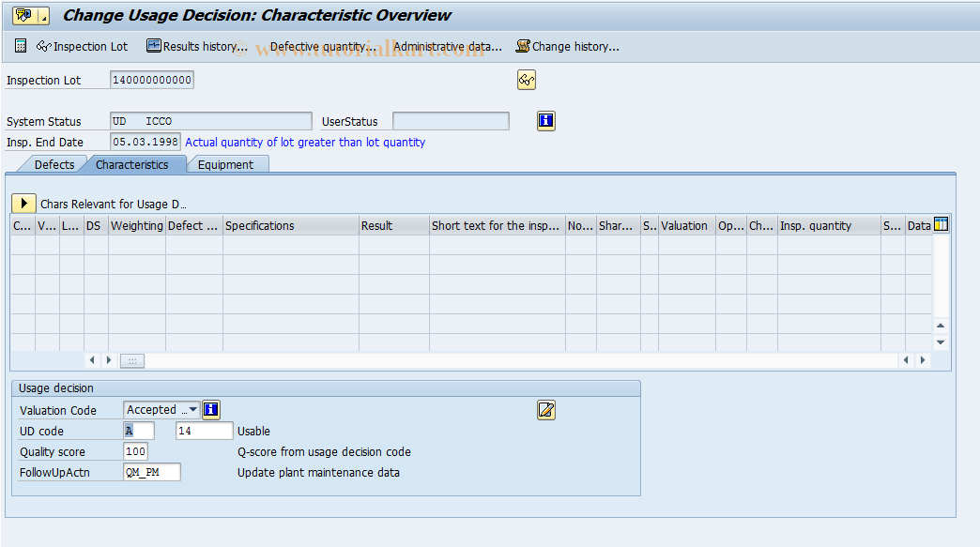Open the column configuration icon on the table
The image size is (980, 547).
(940, 224)
